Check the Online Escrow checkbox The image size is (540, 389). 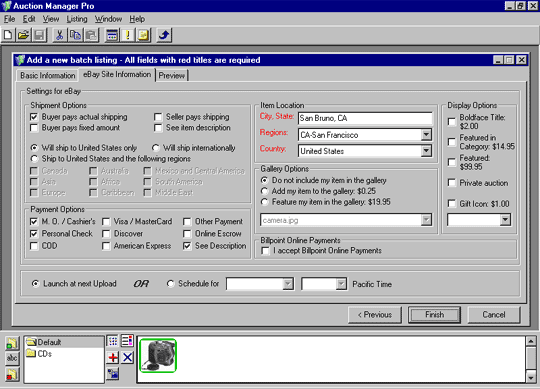pyautogui.click(x=187, y=234)
